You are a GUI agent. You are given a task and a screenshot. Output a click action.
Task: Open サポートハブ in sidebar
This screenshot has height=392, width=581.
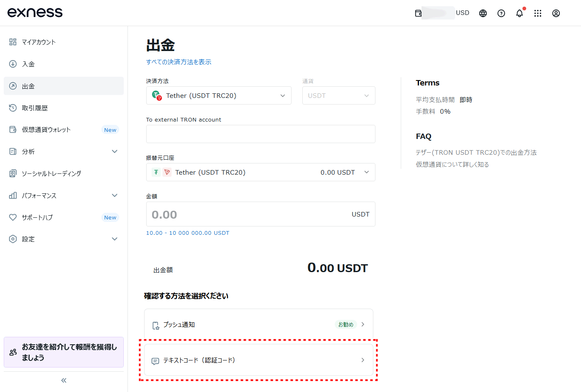[64, 217]
